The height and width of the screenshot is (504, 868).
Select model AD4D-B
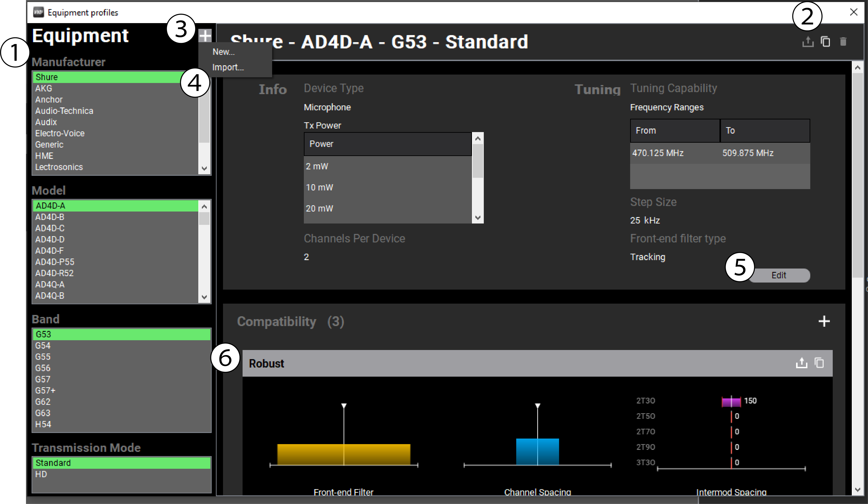coord(115,217)
